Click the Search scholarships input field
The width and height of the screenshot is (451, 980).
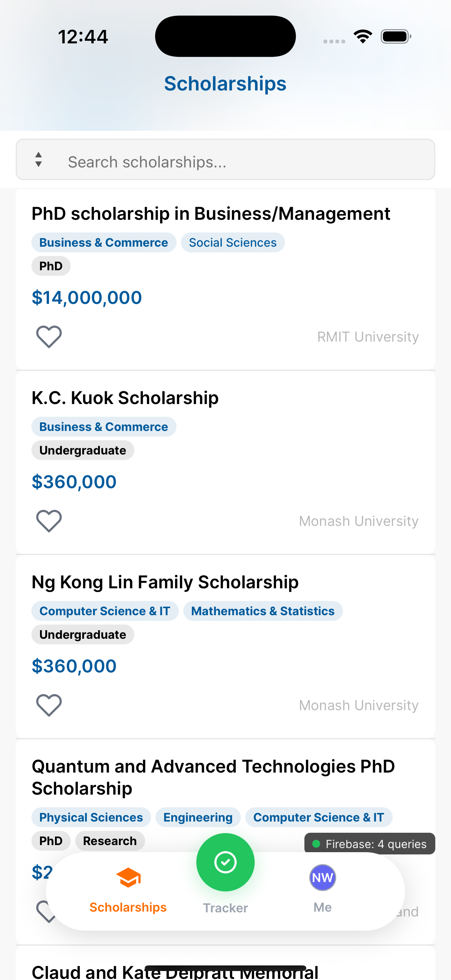[x=243, y=162]
